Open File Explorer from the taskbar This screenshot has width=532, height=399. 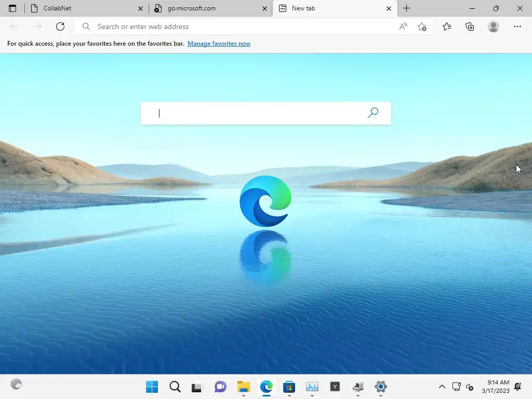(244, 387)
